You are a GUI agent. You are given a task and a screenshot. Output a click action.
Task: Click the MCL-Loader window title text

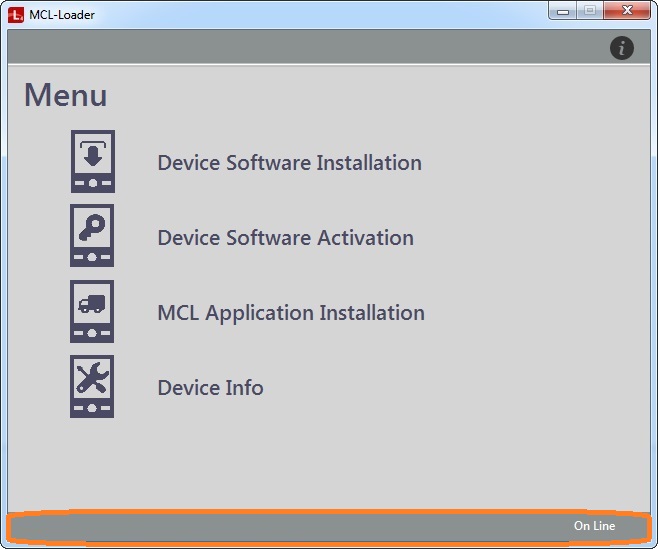tap(62, 15)
